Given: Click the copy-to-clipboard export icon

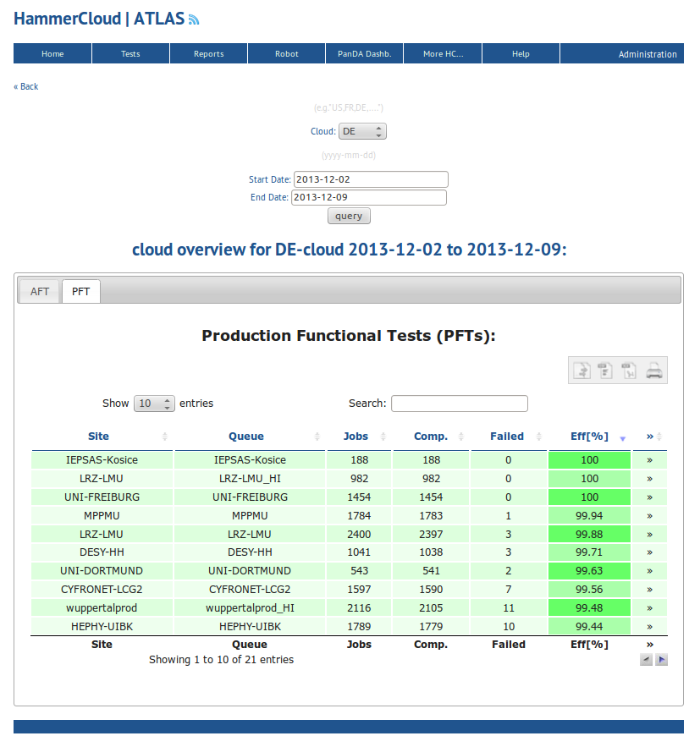Looking at the screenshot, I should pyautogui.click(x=581, y=371).
